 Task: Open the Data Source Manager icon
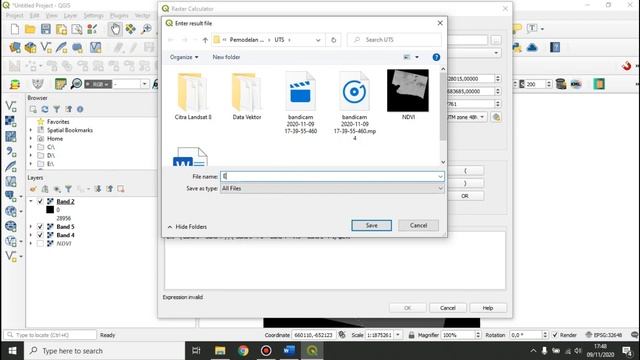(x=15, y=47)
